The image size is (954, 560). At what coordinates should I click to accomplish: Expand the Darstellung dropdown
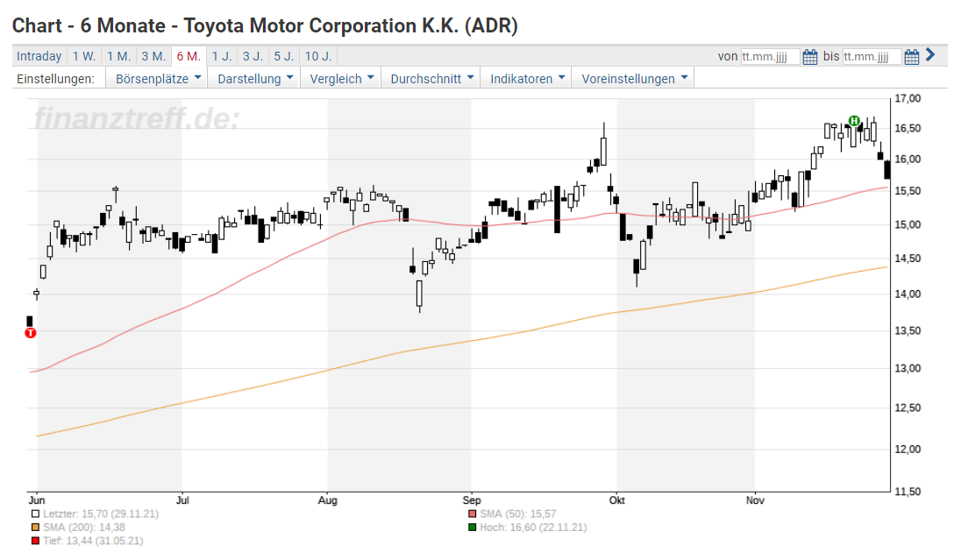tap(255, 79)
